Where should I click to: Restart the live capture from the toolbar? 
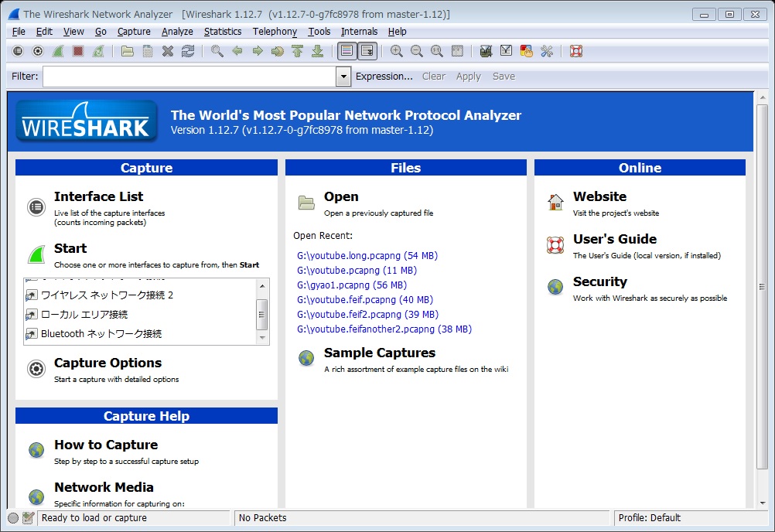98,51
